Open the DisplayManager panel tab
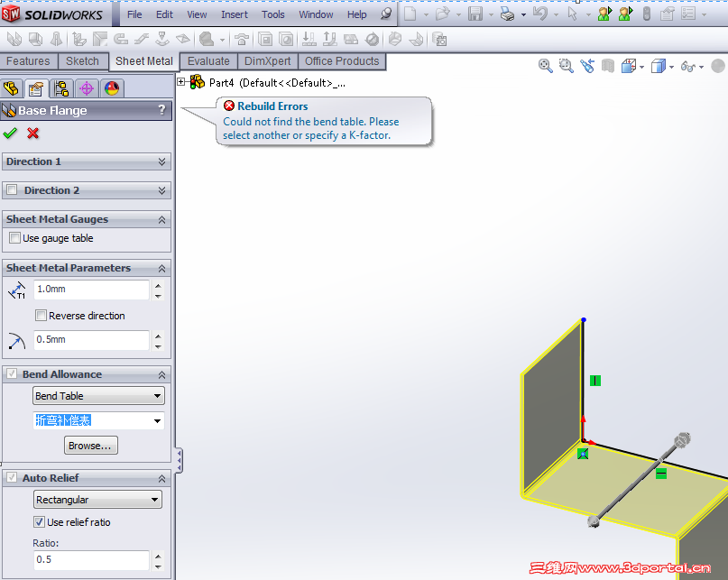Image resolution: width=728 pixels, height=580 pixels. tap(112, 88)
